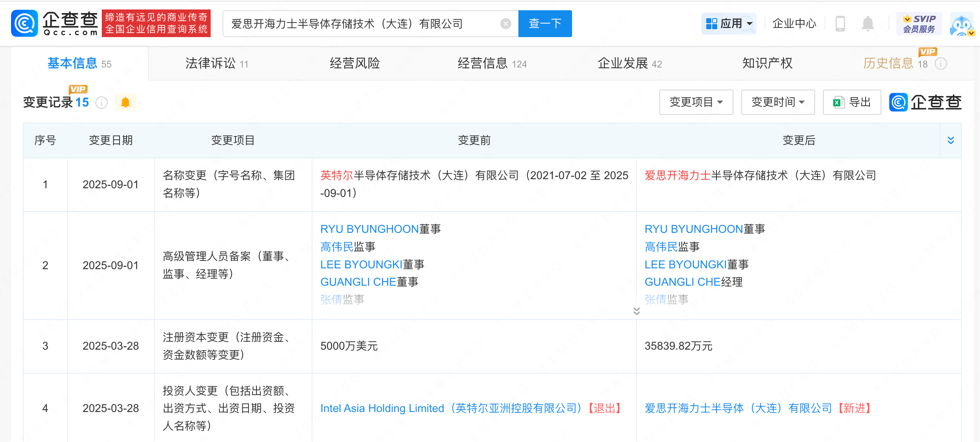The image size is (980, 442).
Task: Expand row 2 personnel list chevron
Action: coord(636,311)
